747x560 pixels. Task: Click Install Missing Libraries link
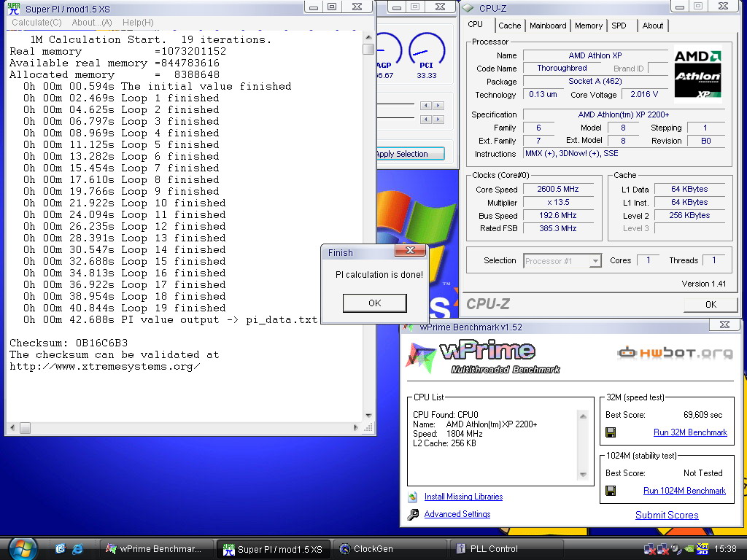[x=463, y=497]
